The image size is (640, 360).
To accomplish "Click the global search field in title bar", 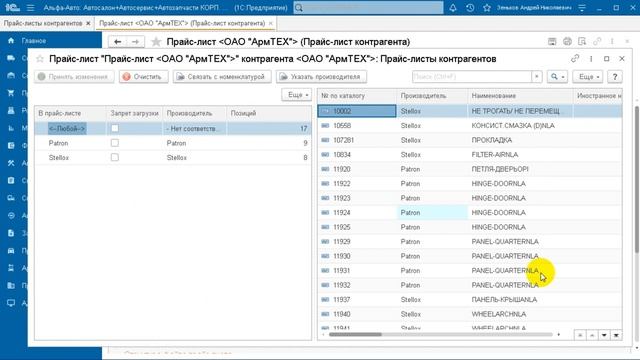I will point(368,8).
